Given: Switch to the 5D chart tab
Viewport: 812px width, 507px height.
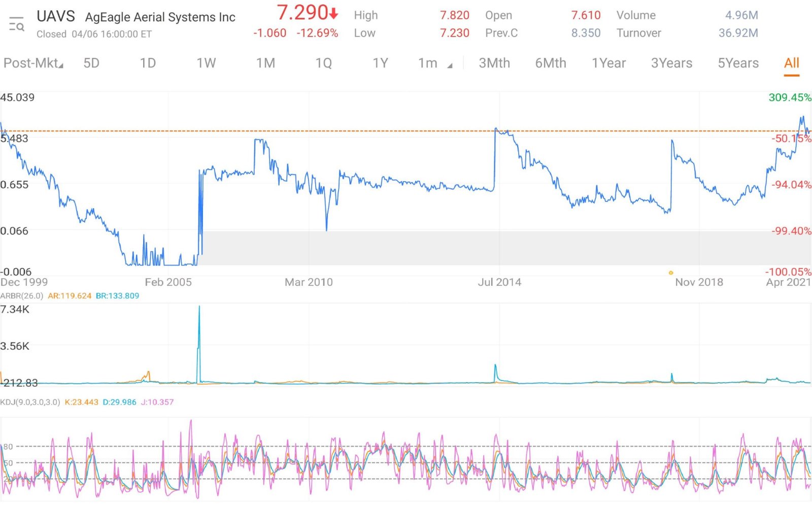Looking at the screenshot, I should (x=91, y=63).
